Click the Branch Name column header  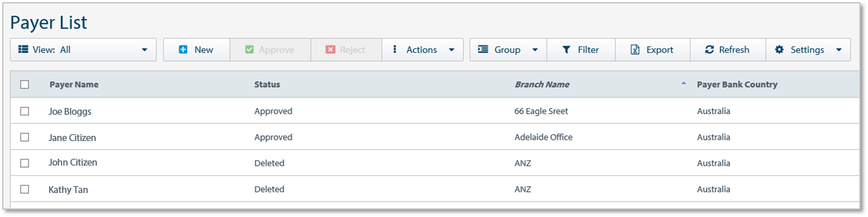pyautogui.click(x=542, y=85)
